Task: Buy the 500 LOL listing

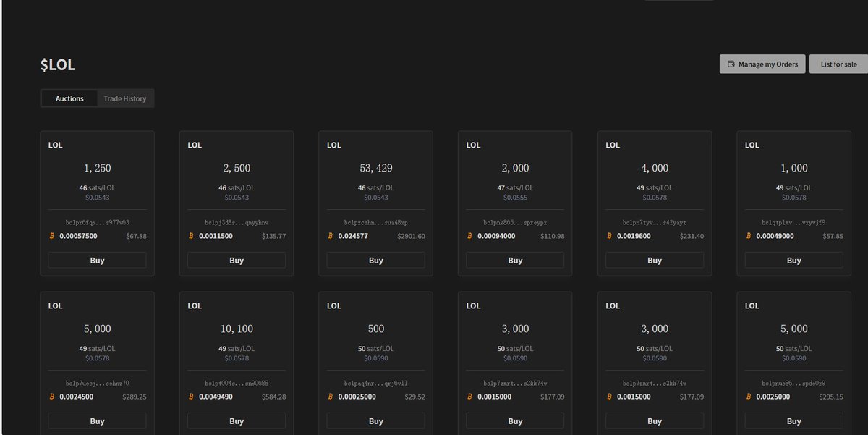Action: click(x=375, y=421)
